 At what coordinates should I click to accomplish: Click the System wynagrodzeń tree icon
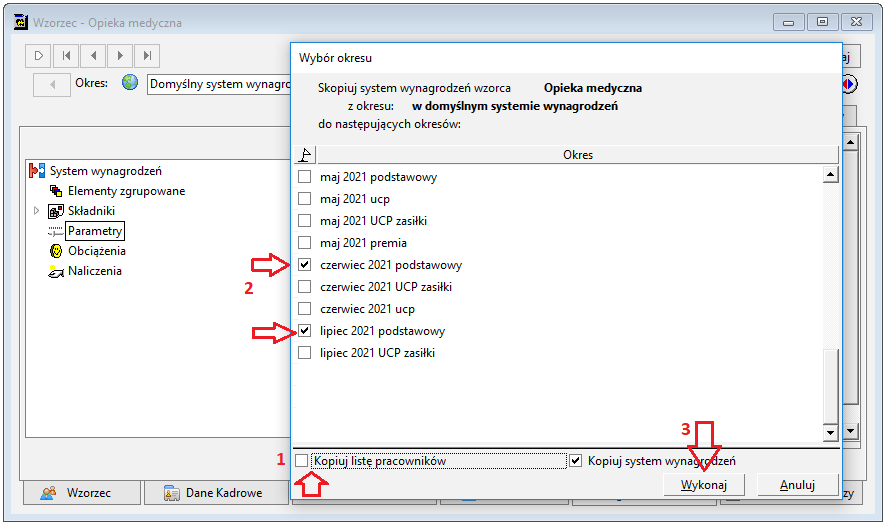tap(37, 170)
